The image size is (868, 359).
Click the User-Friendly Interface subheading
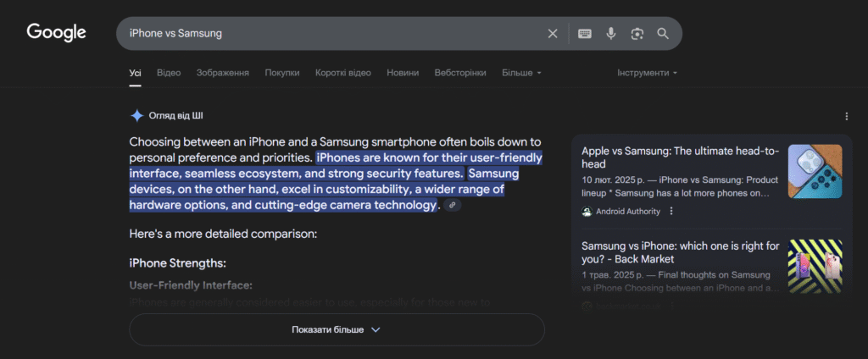[x=191, y=285]
